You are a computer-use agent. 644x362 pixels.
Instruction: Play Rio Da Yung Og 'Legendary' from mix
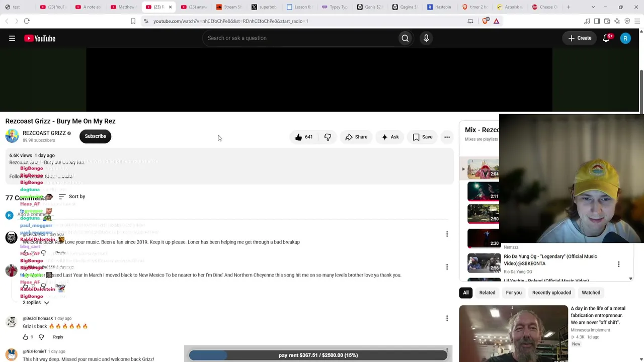550,260
